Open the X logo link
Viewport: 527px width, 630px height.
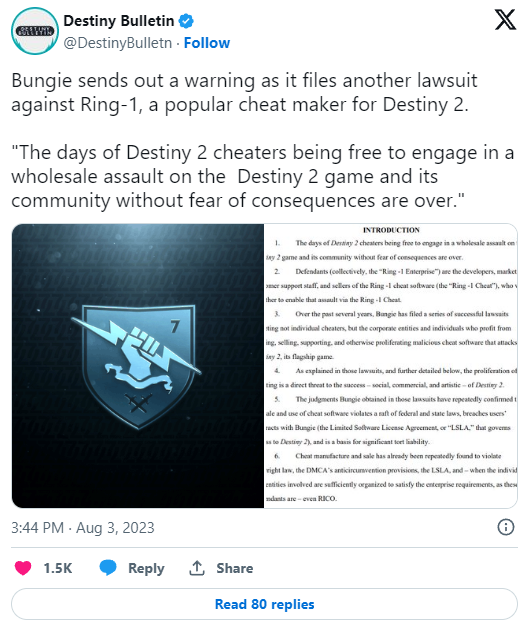click(505, 20)
